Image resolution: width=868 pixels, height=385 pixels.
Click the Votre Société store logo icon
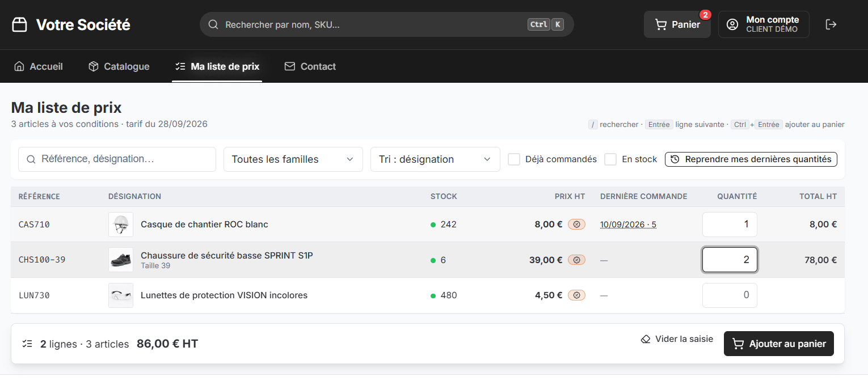(19, 25)
